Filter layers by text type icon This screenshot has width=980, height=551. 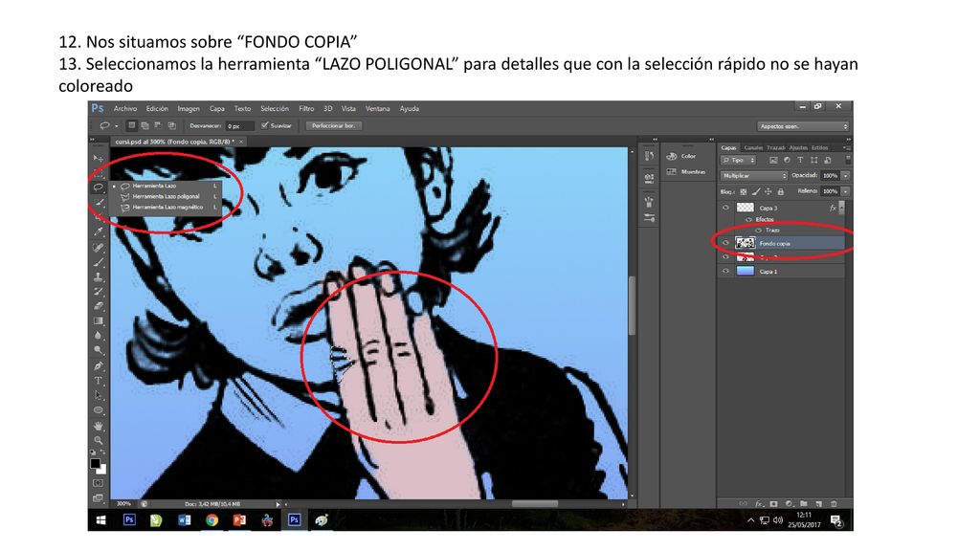(800, 161)
